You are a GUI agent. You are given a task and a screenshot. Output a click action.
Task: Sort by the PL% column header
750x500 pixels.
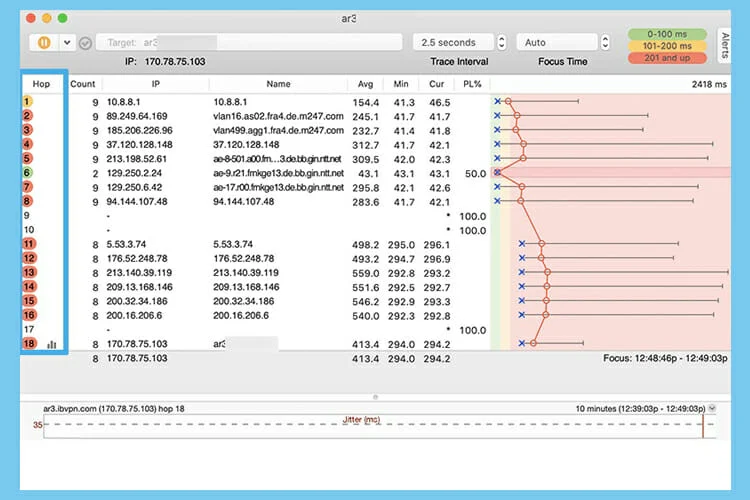coord(472,84)
